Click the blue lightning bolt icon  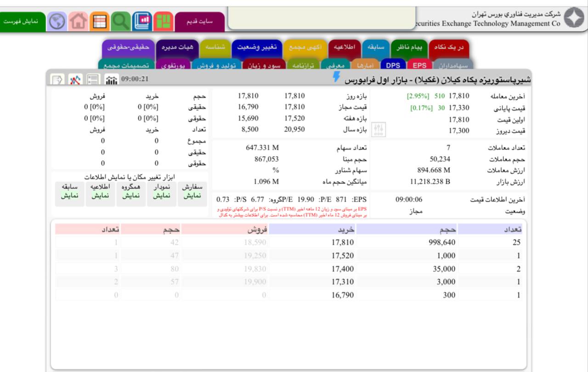[337, 77]
